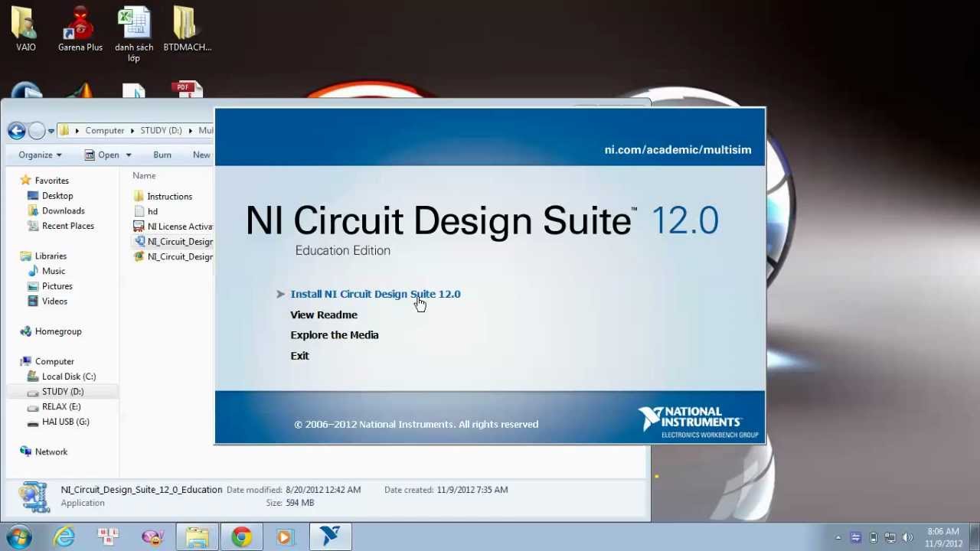Open the volume control speaker icon
Viewport: 980px width, 551px height.
pyautogui.click(x=907, y=537)
